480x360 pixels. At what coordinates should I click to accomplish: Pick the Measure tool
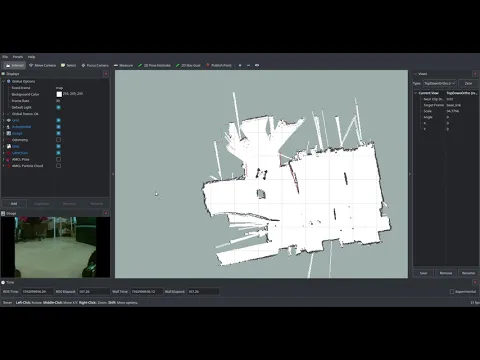point(123,65)
